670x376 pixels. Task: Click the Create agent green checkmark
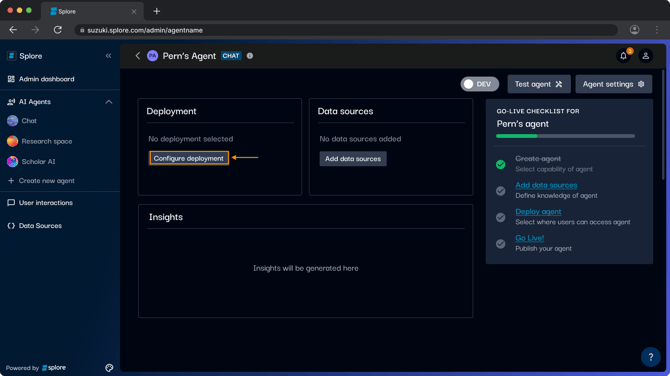(500, 164)
